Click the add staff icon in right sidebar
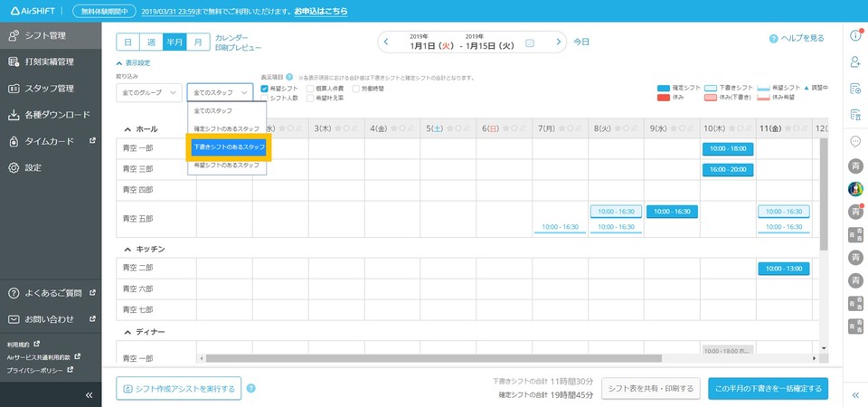 click(854, 62)
